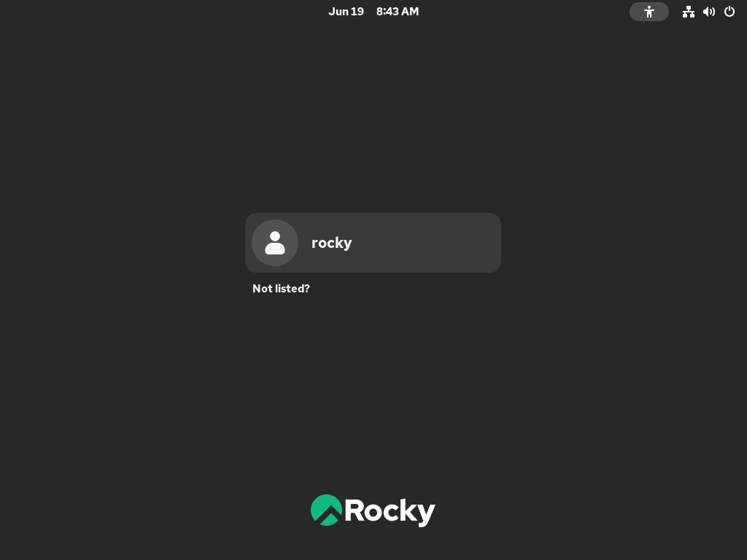747x560 pixels.
Task: Log in as rocky from user list
Action: click(373, 243)
